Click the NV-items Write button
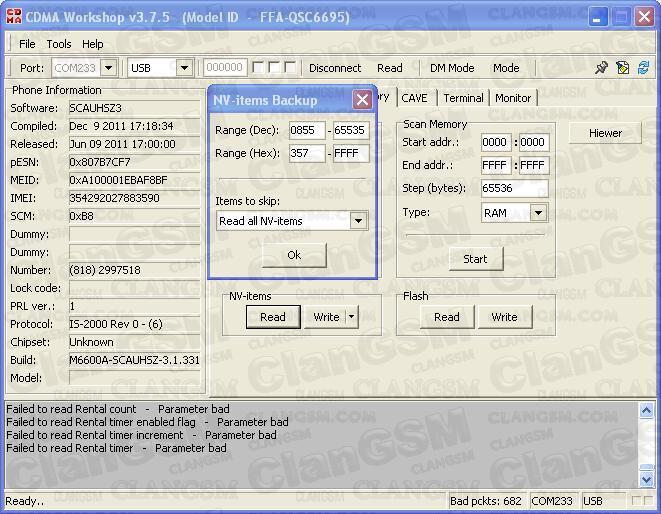 (x=325, y=317)
